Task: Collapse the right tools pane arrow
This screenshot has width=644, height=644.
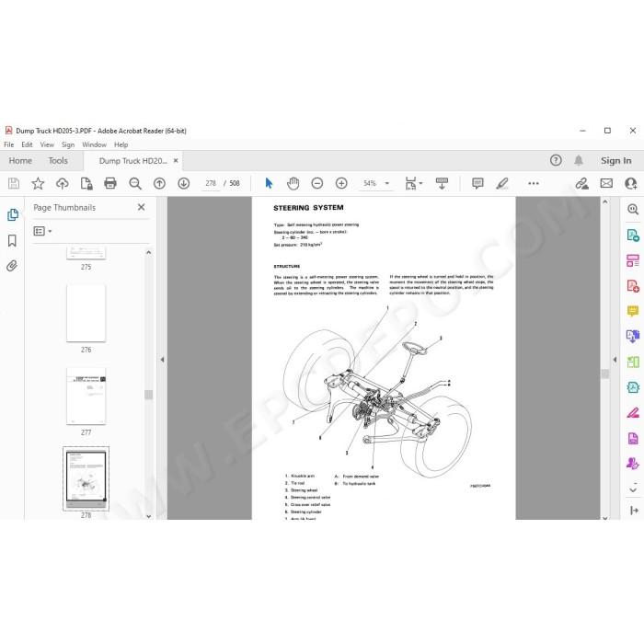Action: [x=615, y=360]
